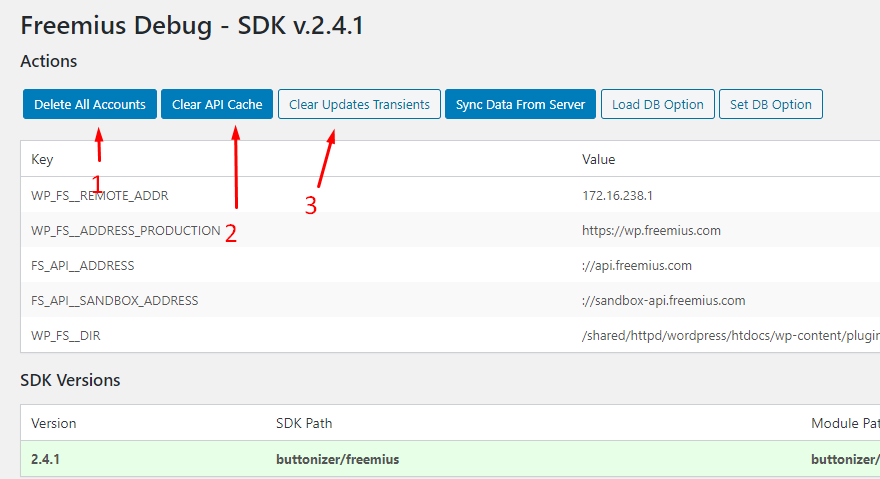The height and width of the screenshot is (479, 880).
Task: Click the SDK Versions heading
Action: point(70,380)
